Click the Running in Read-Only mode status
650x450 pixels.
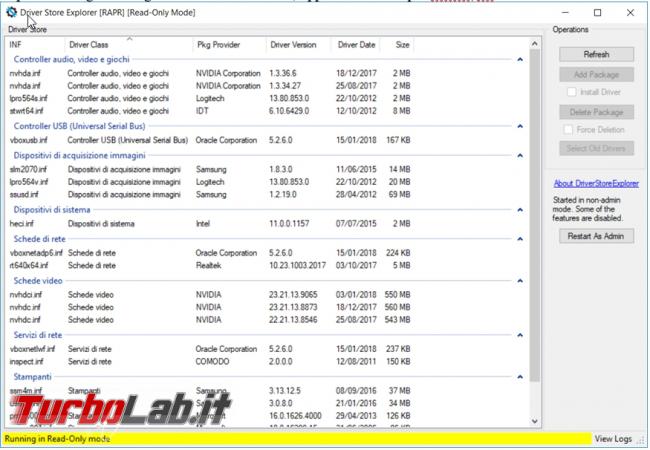point(57,439)
